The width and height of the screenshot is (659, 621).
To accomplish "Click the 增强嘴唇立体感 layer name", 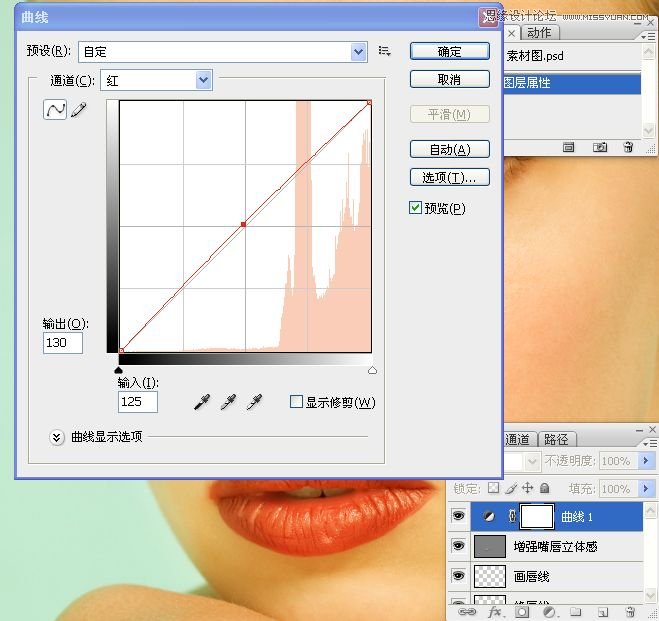I will pos(555,546).
